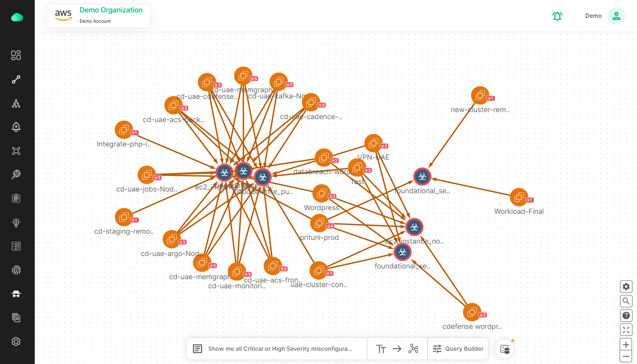Image resolution: width=637 pixels, height=364 pixels.
Task: Click the query text field showing Critical misconfigurations
Action: (x=280, y=349)
